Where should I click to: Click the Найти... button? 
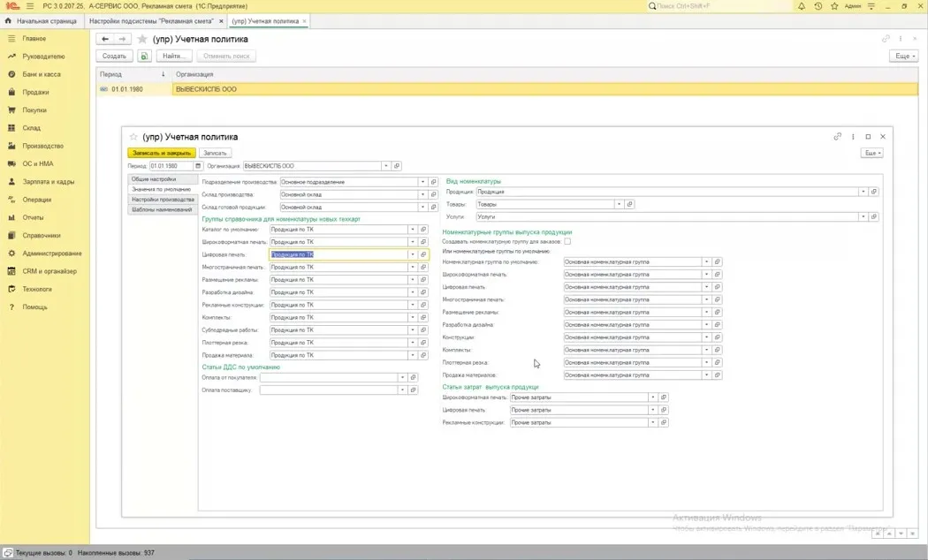(174, 57)
